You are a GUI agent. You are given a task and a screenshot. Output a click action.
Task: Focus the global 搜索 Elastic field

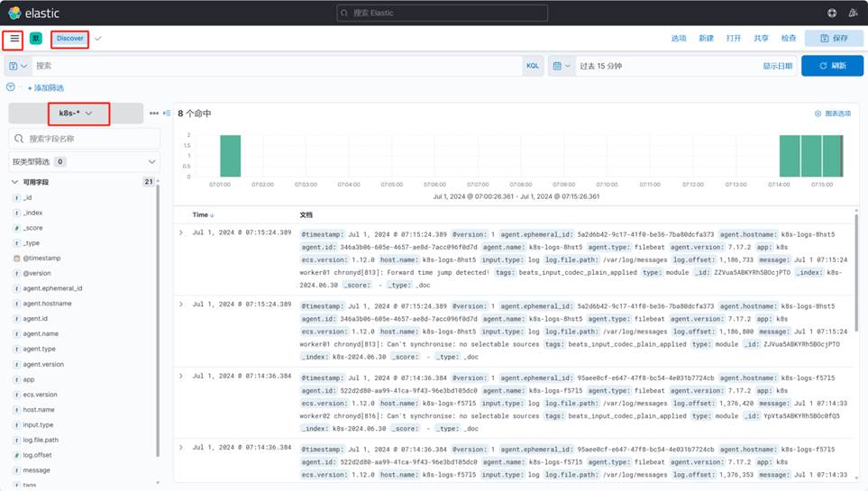click(x=442, y=13)
